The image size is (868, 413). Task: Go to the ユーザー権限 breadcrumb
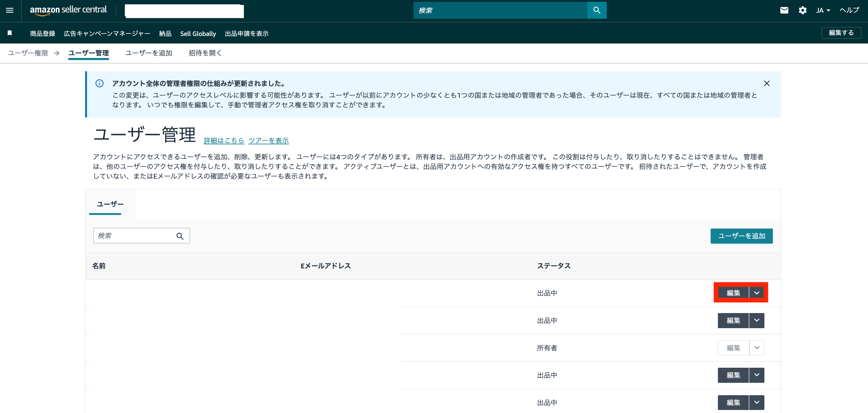pos(28,53)
